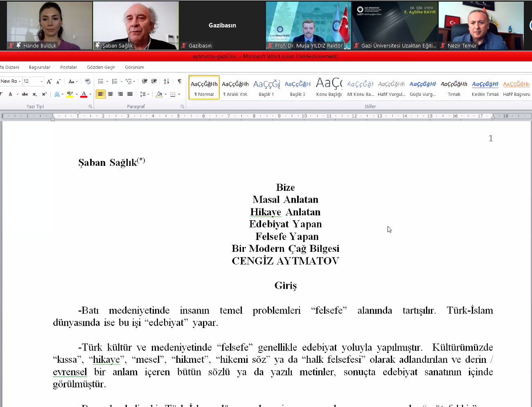Apply the Aralık Yok style

coord(235,87)
